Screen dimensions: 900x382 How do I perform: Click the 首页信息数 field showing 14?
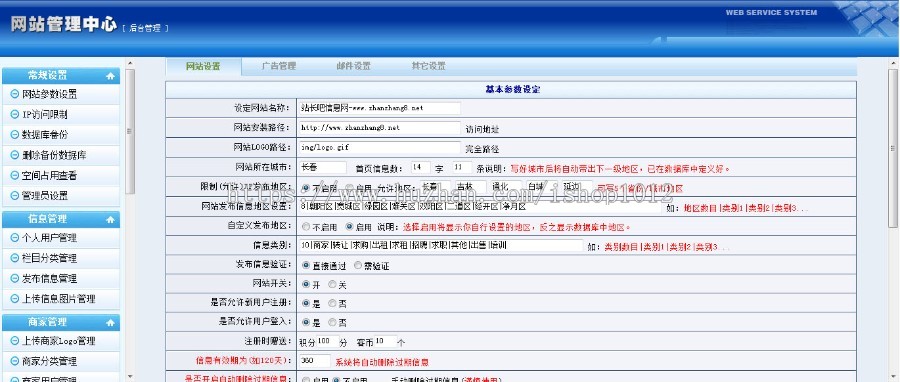coord(421,167)
